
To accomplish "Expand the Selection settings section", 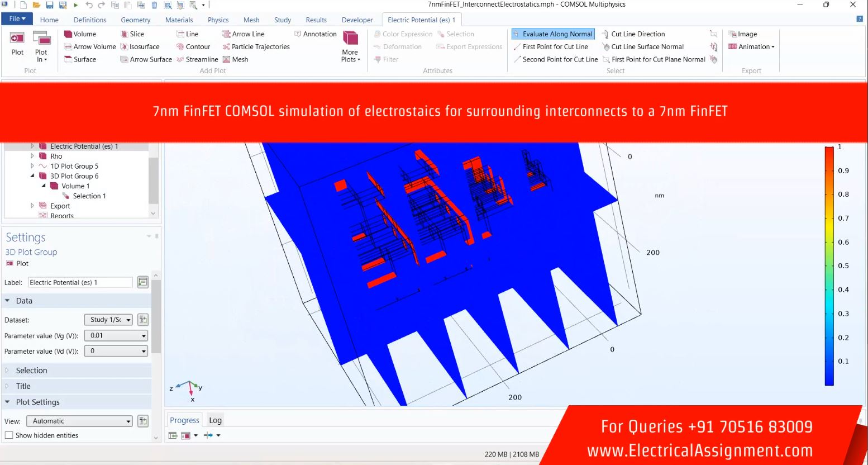I will point(31,371).
